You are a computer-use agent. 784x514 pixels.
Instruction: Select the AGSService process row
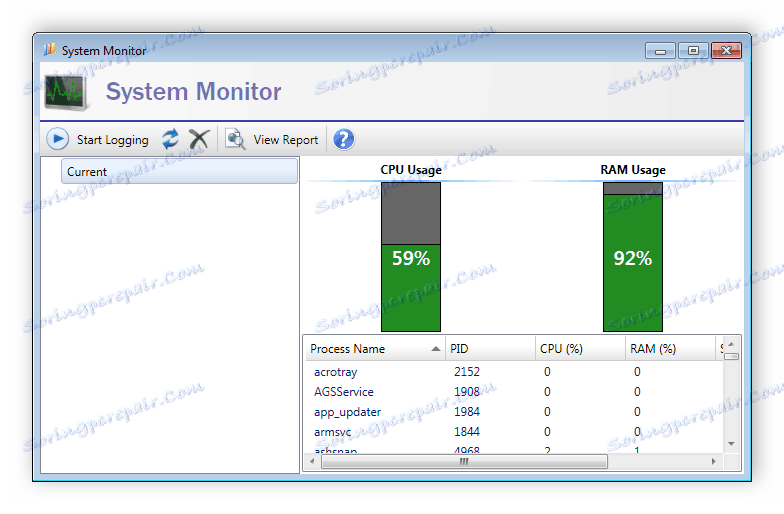pyautogui.click(x=514, y=392)
